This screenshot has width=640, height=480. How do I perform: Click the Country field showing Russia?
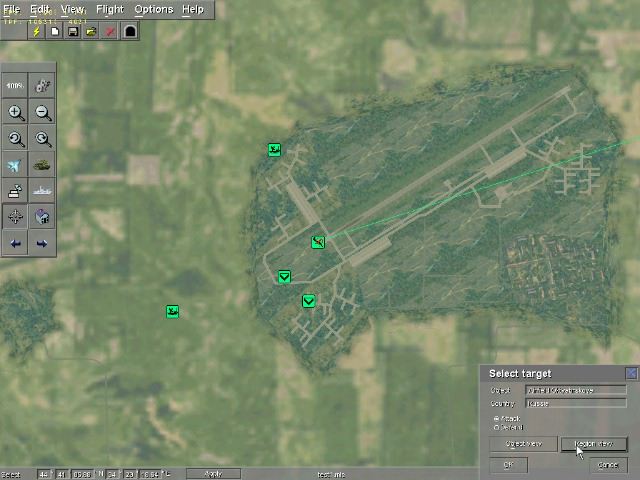click(575, 403)
